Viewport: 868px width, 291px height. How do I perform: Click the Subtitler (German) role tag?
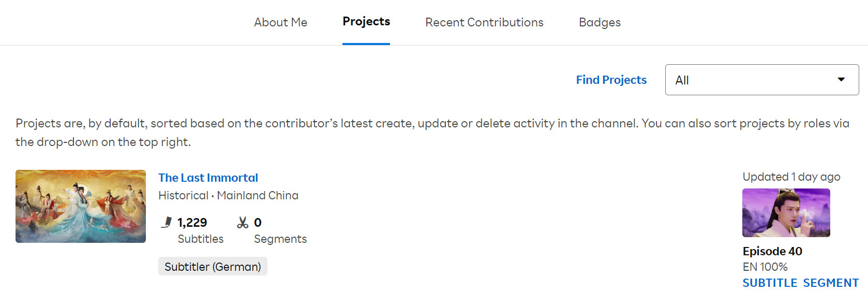(x=213, y=267)
